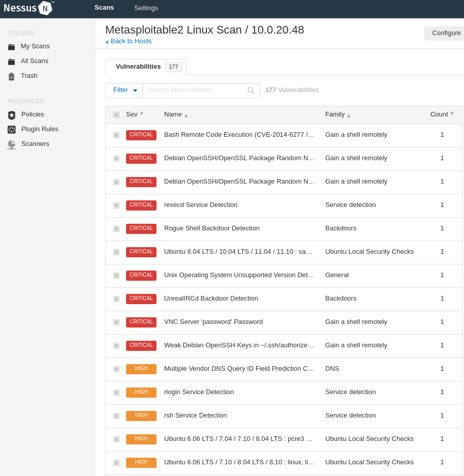Check the Unix Operating System Unsupported checkbox
Viewport: 464px width, 476px height.
click(116, 275)
